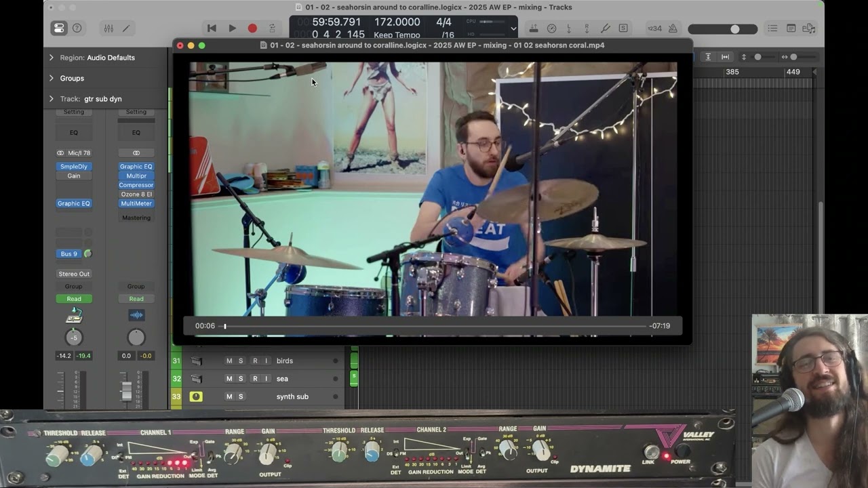Click the Mastering slot
This screenshot has width=868, height=488.
(x=136, y=218)
